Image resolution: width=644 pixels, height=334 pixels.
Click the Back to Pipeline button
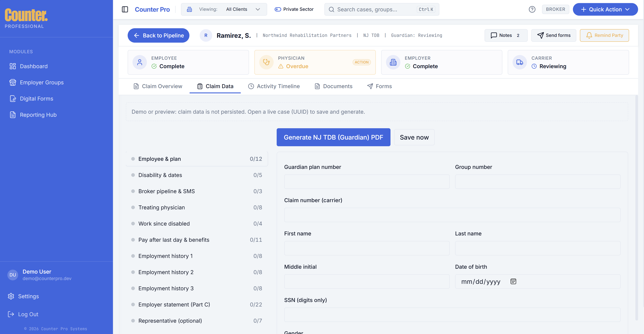coord(158,35)
